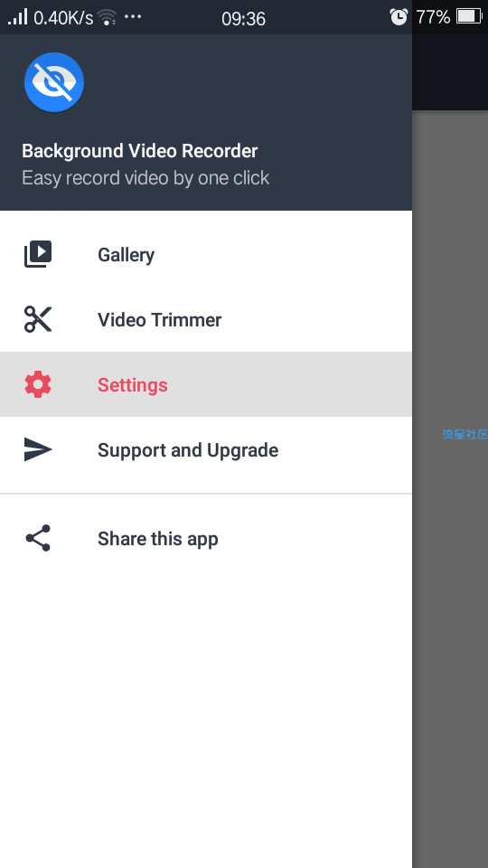Tap the alarm clock status icon
This screenshot has height=868, width=488.
[399, 17]
